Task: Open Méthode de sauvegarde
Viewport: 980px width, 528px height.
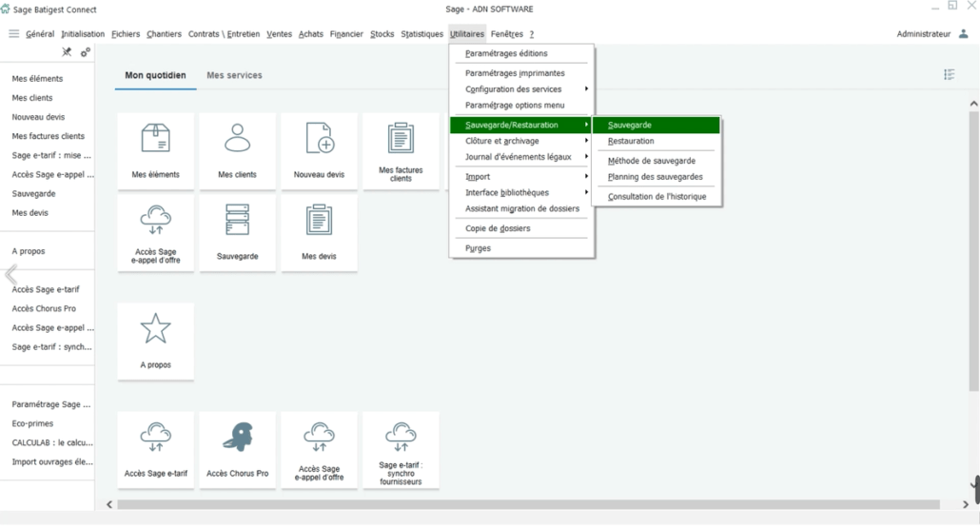Action: (657, 161)
